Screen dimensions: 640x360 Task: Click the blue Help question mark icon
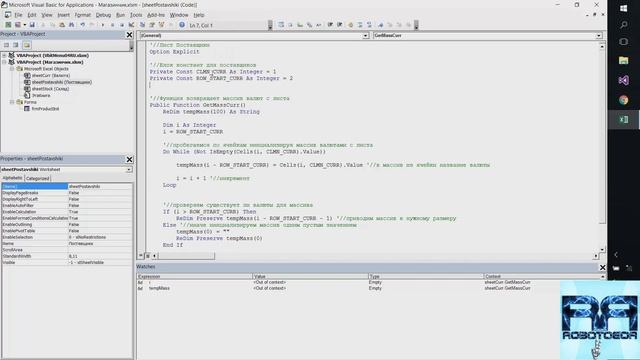[182, 25]
